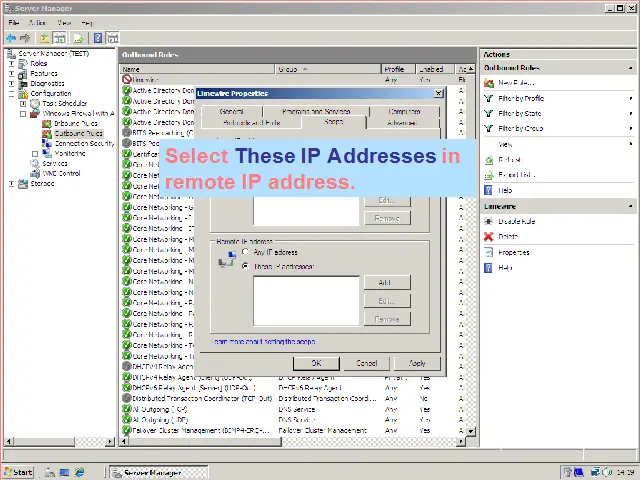Switch to the Computers tab
The width and height of the screenshot is (640, 480).
(404, 111)
